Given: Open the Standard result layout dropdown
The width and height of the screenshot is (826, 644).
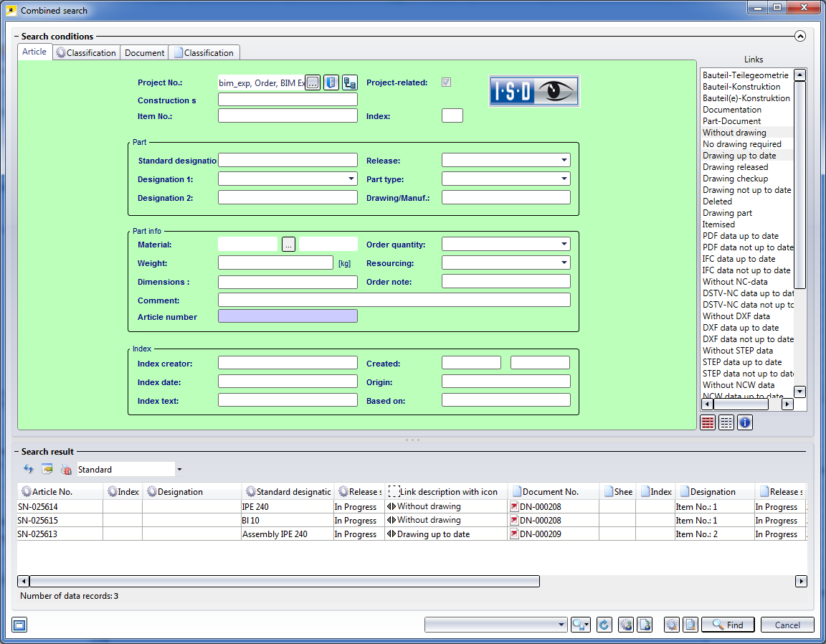Looking at the screenshot, I should click(x=179, y=470).
